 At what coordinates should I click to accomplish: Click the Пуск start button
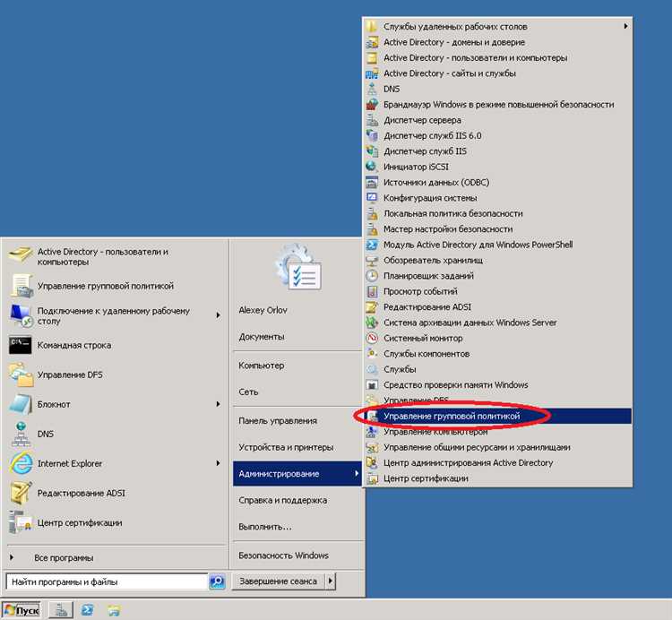(x=22, y=610)
